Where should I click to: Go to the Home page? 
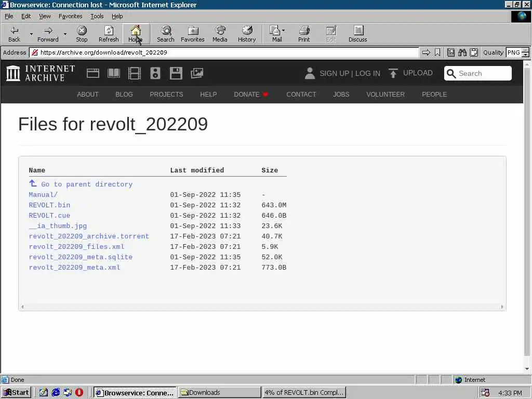tap(136, 34)
